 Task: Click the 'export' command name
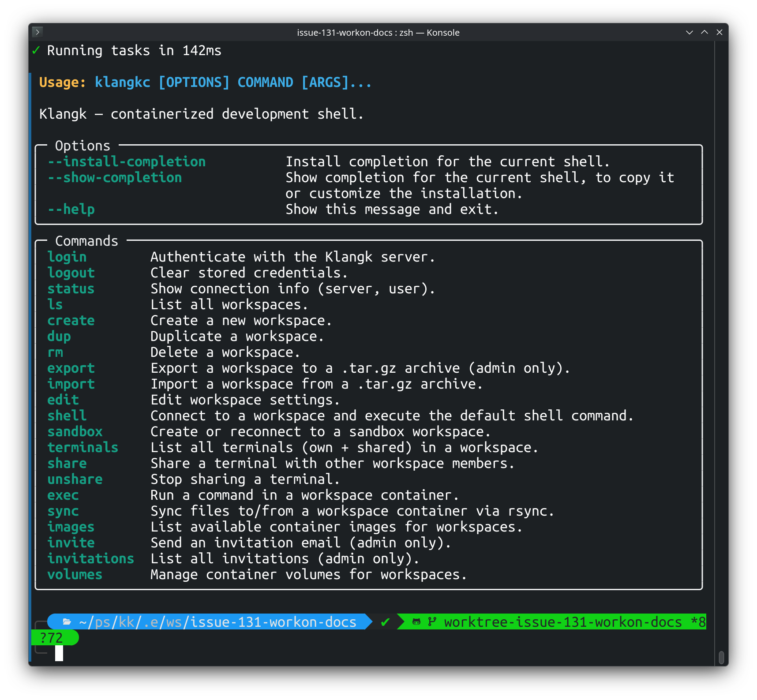click(71, 368)
